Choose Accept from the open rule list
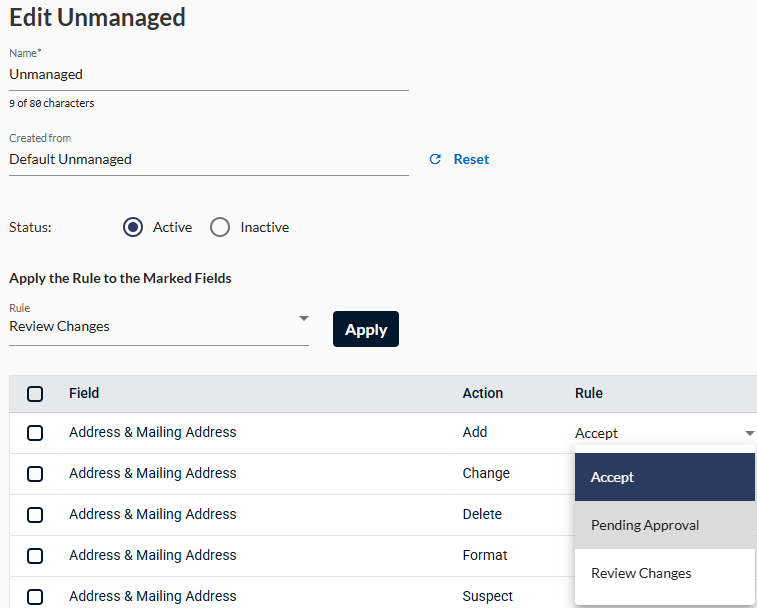Screen dimensions: 757x608 (x=665, y=477)
